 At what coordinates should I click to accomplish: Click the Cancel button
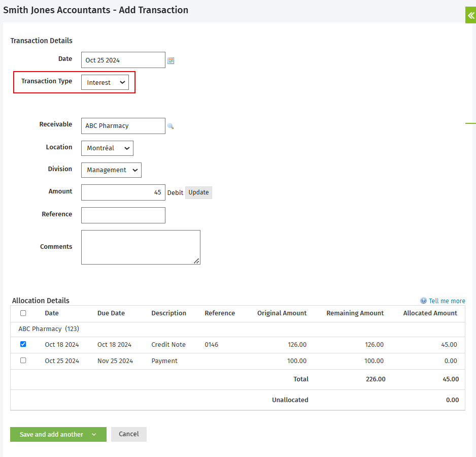point(129,434)
